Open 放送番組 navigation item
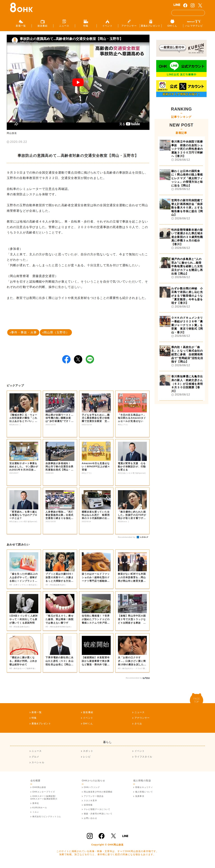Image resolution: width=215 pixels, height=868 pixels. pyautogui.click(x=42, y=23)
